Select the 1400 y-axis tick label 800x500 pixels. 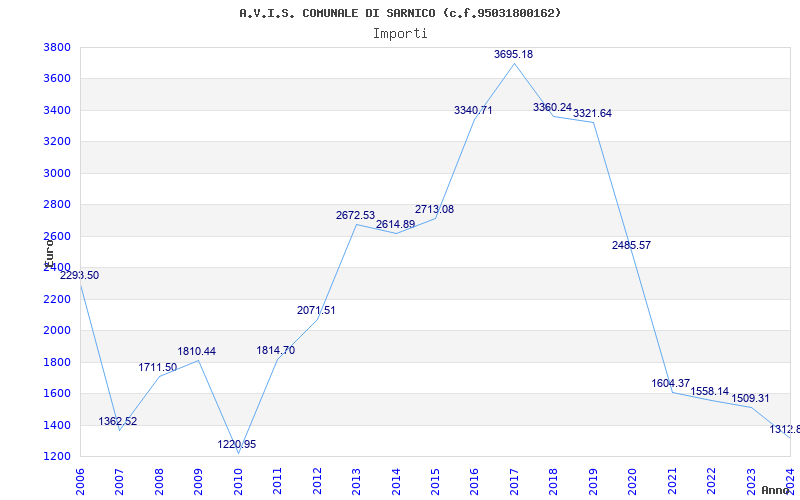point(57,425)
